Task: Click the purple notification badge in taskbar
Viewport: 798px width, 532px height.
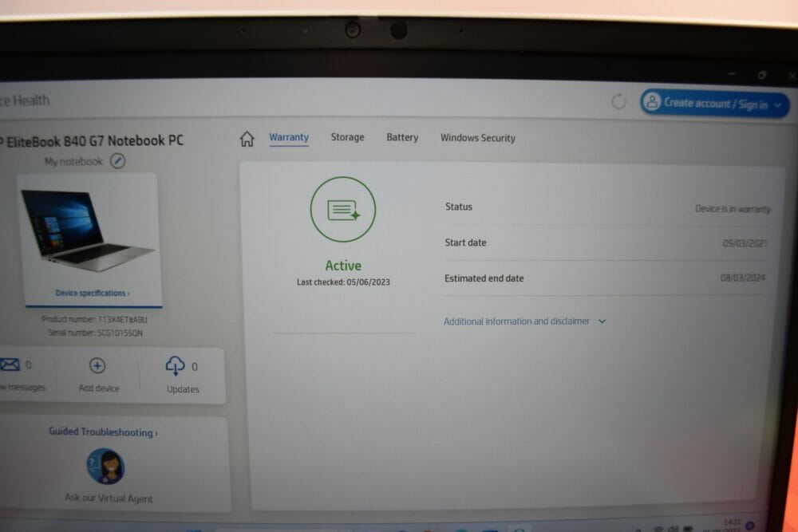Action: pyautogui.click(x=749, y=525)
